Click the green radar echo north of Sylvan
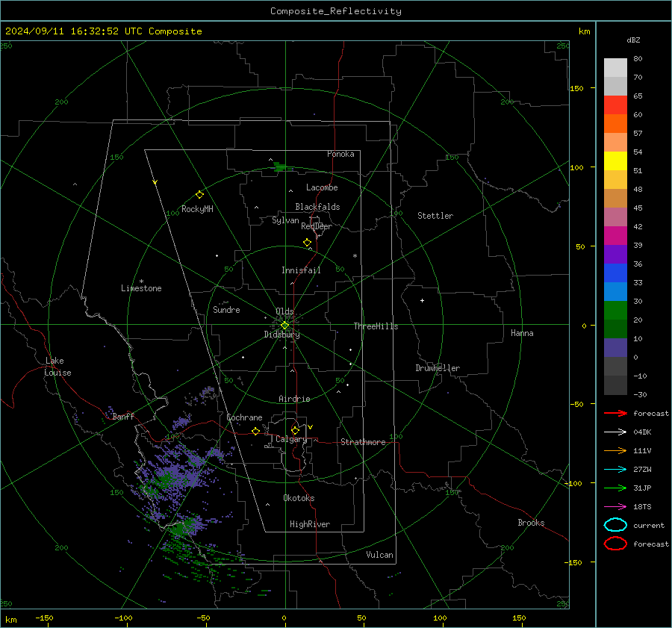This screenshot has width=672, height=628. 280,167
